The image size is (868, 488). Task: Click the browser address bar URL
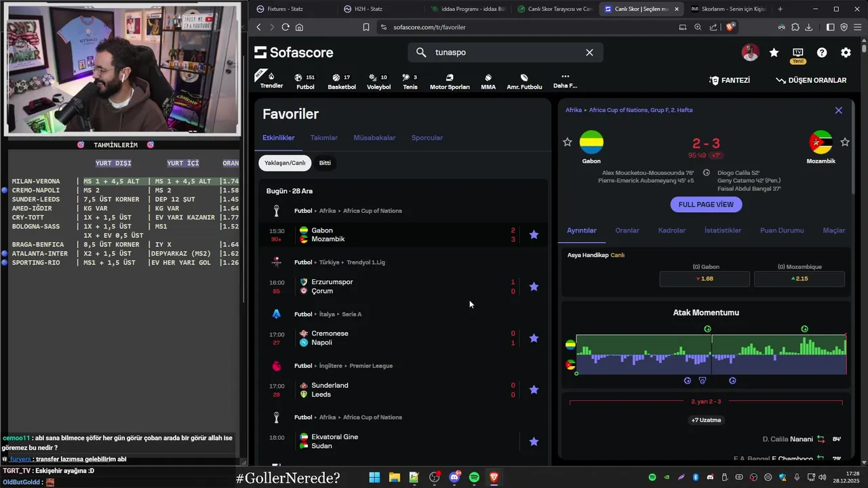click(429, 27)
